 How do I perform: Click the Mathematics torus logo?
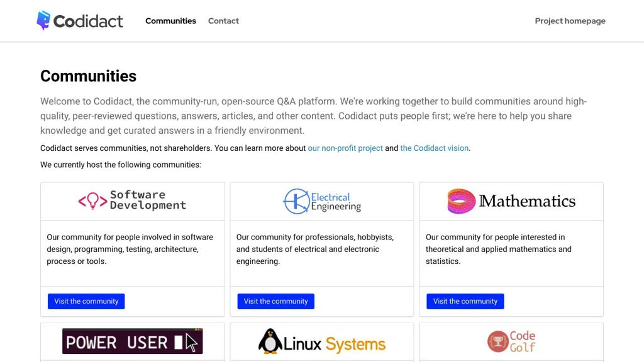tap(461, 201)
